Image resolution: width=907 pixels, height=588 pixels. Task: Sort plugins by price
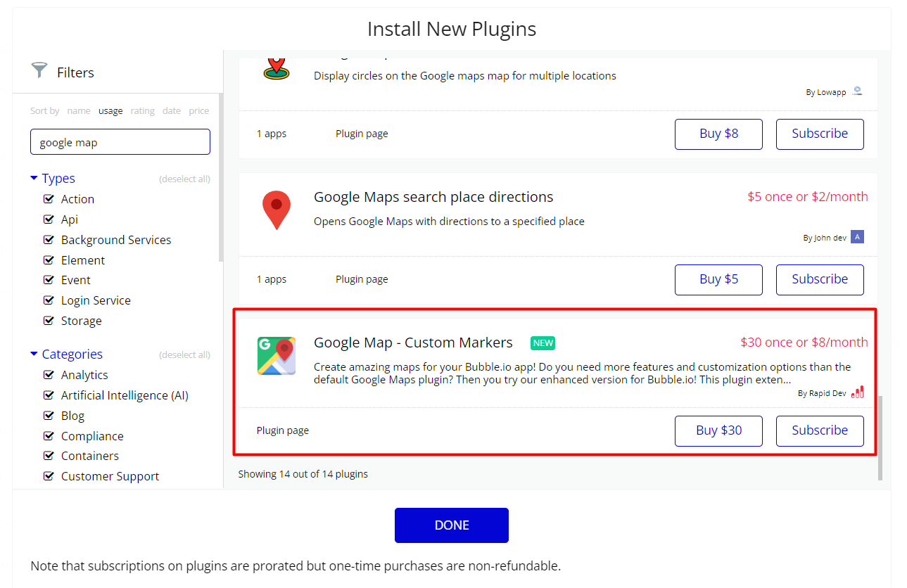[x=199, y=111]
